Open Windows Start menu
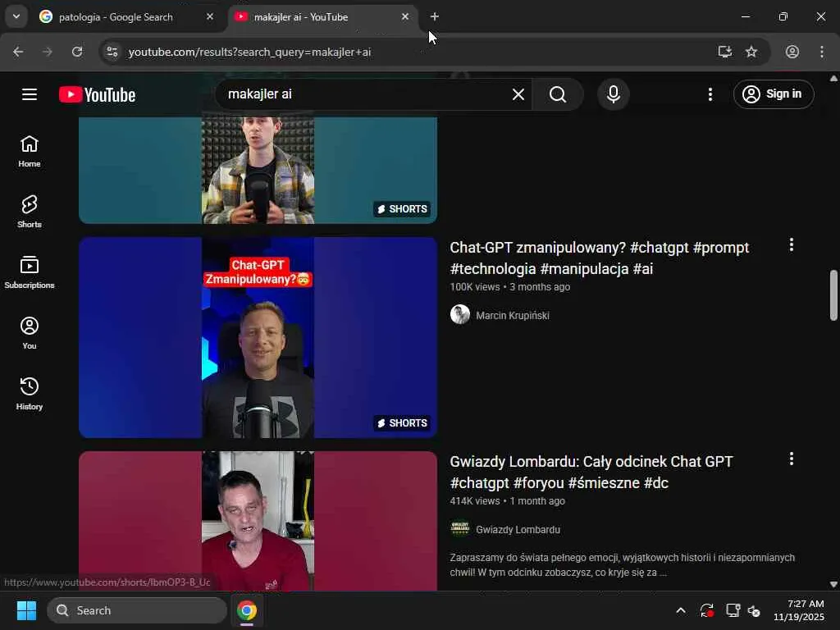This screenshot has width=840, height=630. (x=26, y=610)
